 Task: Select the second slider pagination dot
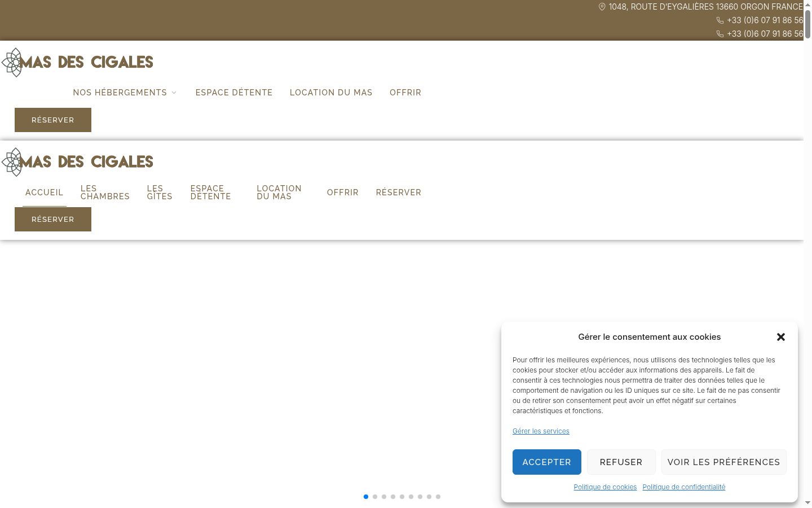point(375,497)
